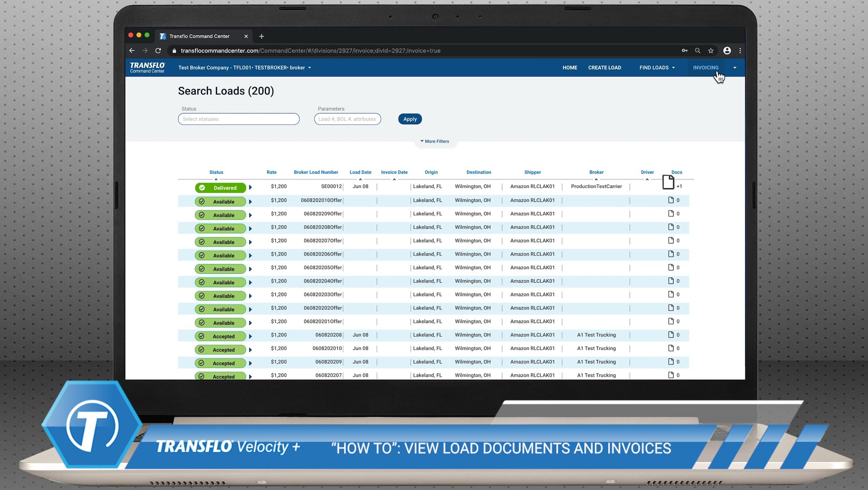Image resolution: width=868 pixels, height=490 pixels.
Task: Open the Chrome profile avatar icon
Action: (727, 51)
